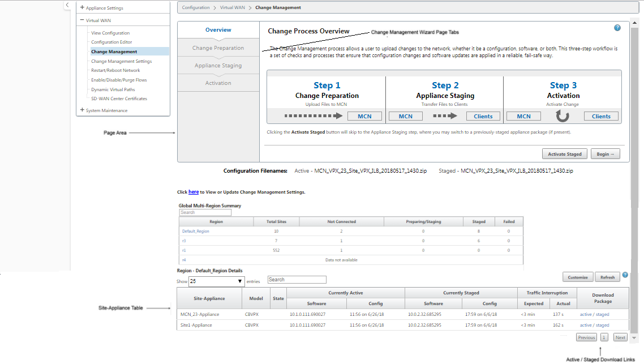Expand the System Maintenance tree node
Image resolution: width=644 pixels, height=364 pixels.
[x=82, y=110]
